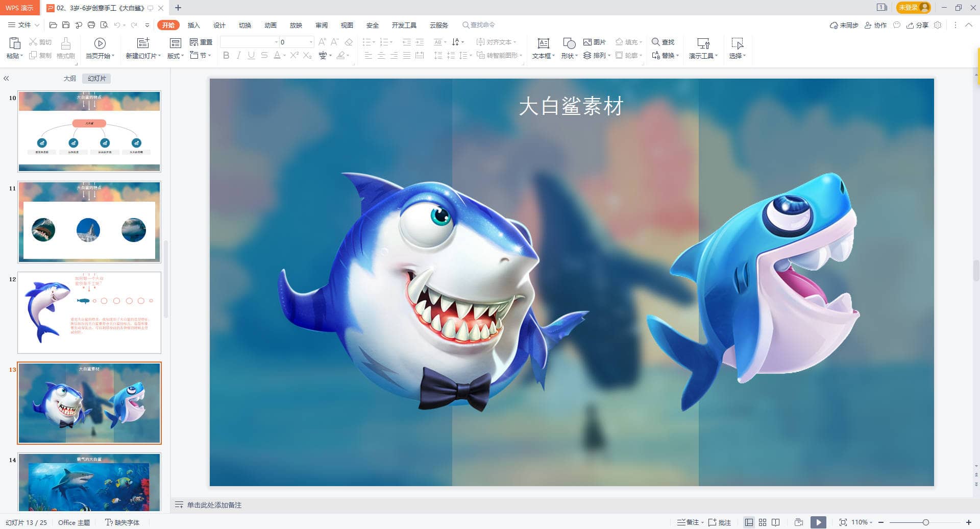Click the Format Painter (格式刷) icon
This screenshot has width=980, height=529.
(x=66, y=43)
